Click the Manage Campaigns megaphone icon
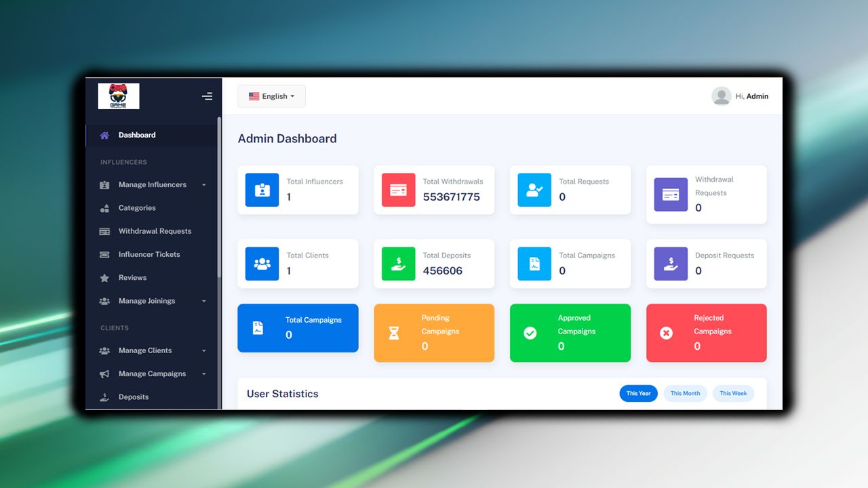The image size is (868, 488). coord(104,374)
